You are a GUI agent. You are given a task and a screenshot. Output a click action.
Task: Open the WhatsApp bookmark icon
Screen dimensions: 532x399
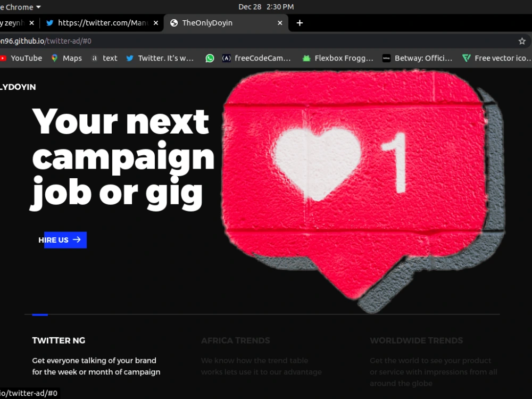(x=210, y=58)
